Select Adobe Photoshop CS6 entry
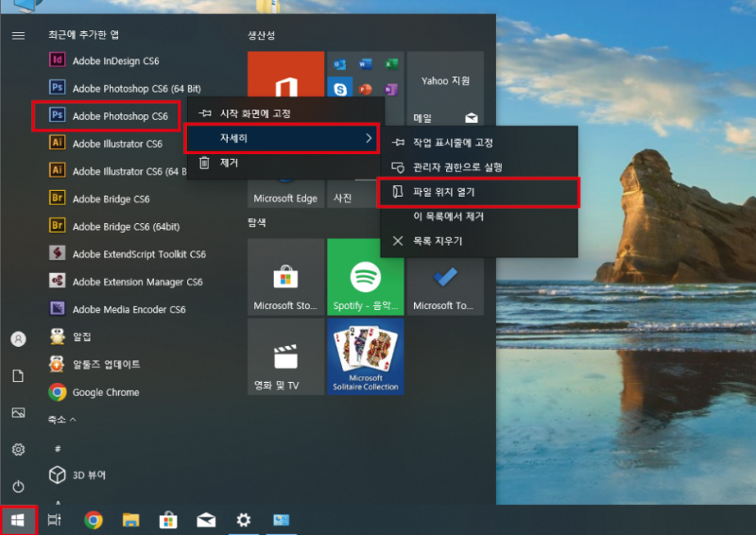 (x=108, y=115)
